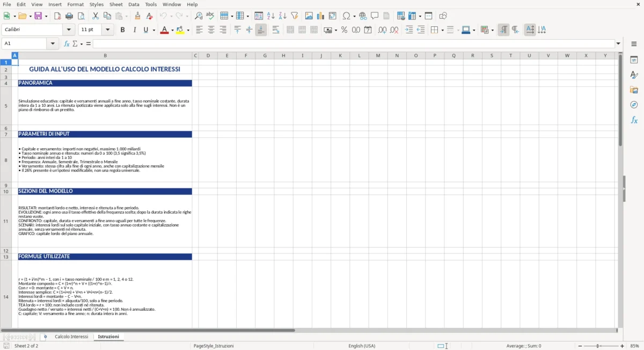Click Sheet 2 of 2 status text
The width and height of the screenshot is (644, 350).
pyautogui.click(x=26, y=346)
